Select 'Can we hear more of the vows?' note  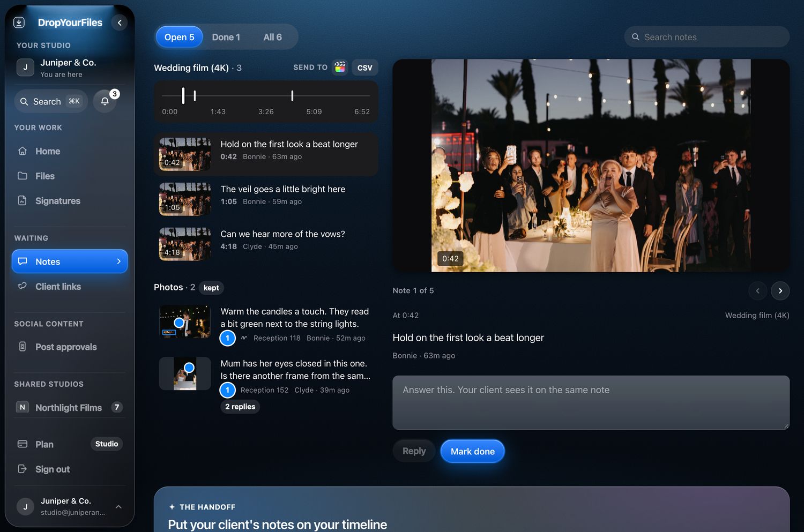tap(266, 244)
